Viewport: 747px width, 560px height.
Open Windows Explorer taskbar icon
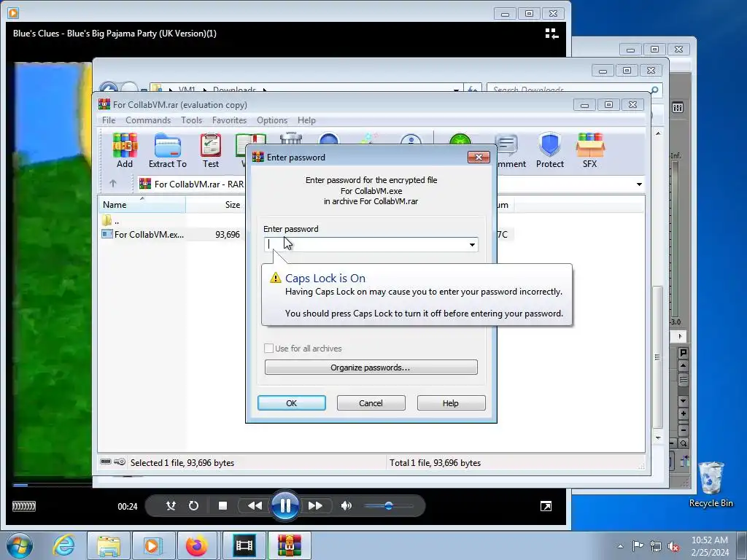(109, 545)
